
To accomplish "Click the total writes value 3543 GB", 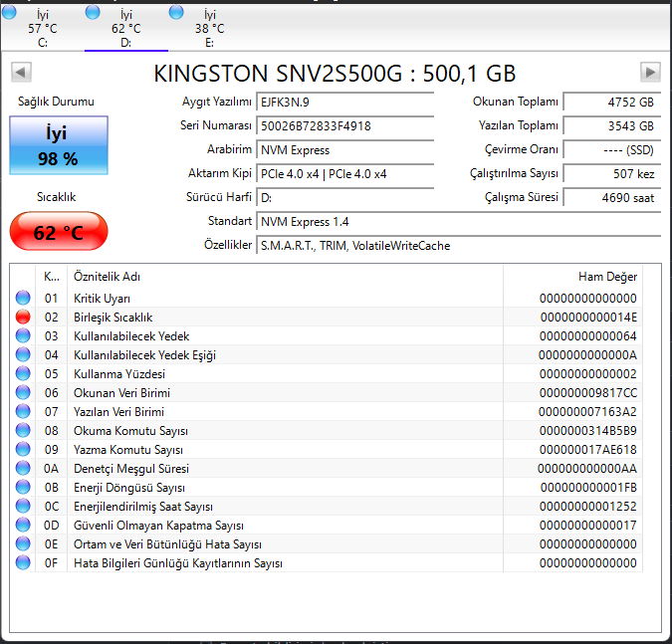I will 612,126.
